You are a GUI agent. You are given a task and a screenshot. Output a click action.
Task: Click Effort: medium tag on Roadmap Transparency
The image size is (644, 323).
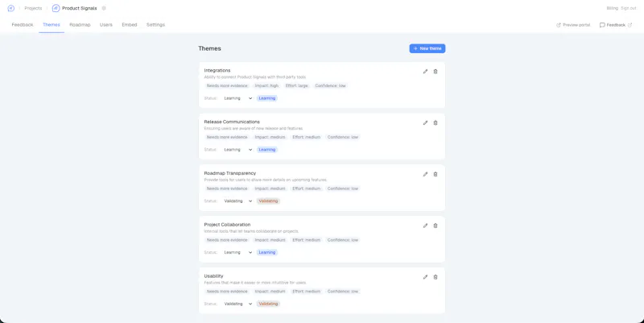click(307, 188)
